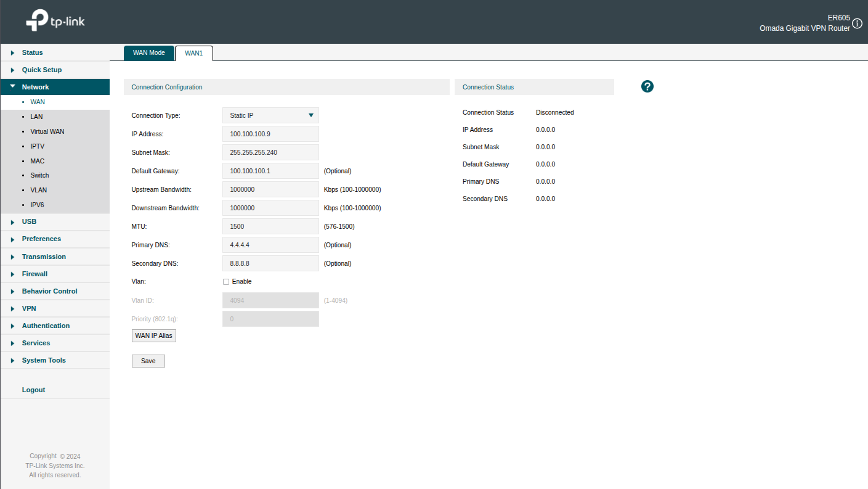Open the LAN submenu item

point(55,117)
